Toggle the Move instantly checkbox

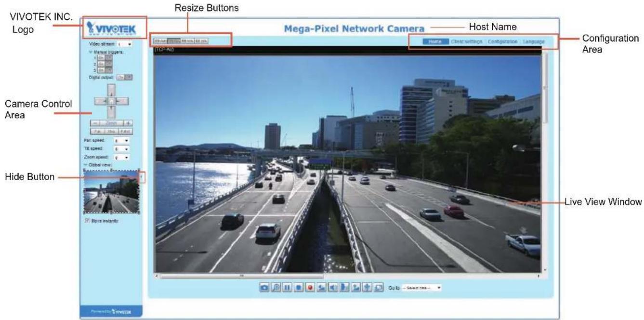point(87,220)
